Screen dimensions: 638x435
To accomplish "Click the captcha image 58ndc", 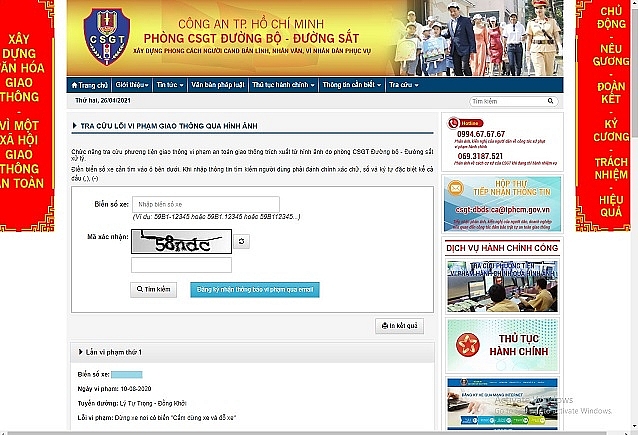I will [181, 241].
